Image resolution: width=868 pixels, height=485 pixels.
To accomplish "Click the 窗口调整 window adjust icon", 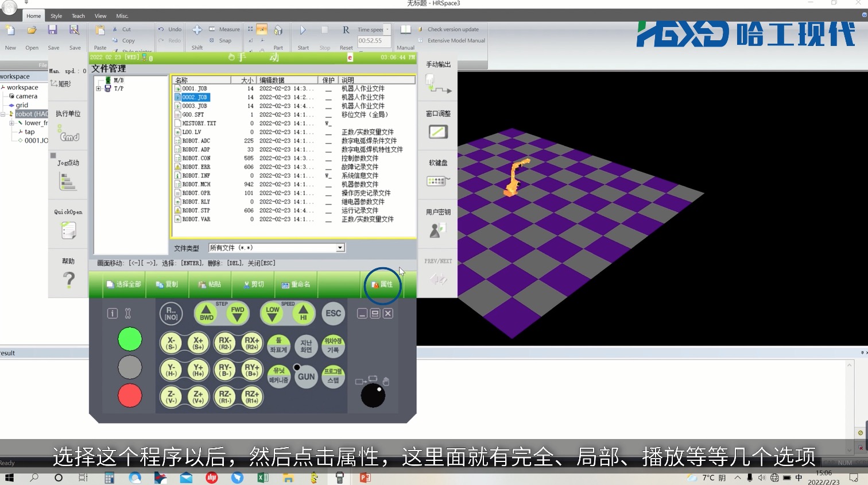I will [438, 132].
